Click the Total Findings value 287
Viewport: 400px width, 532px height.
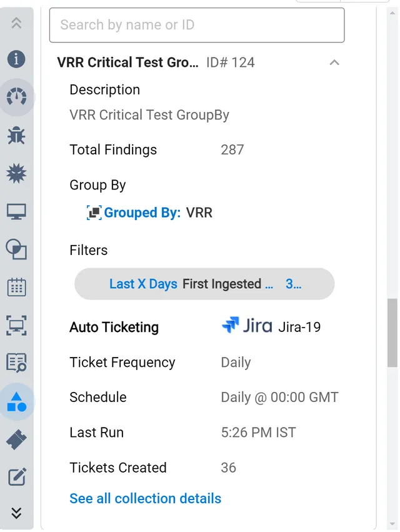point(232,149)
